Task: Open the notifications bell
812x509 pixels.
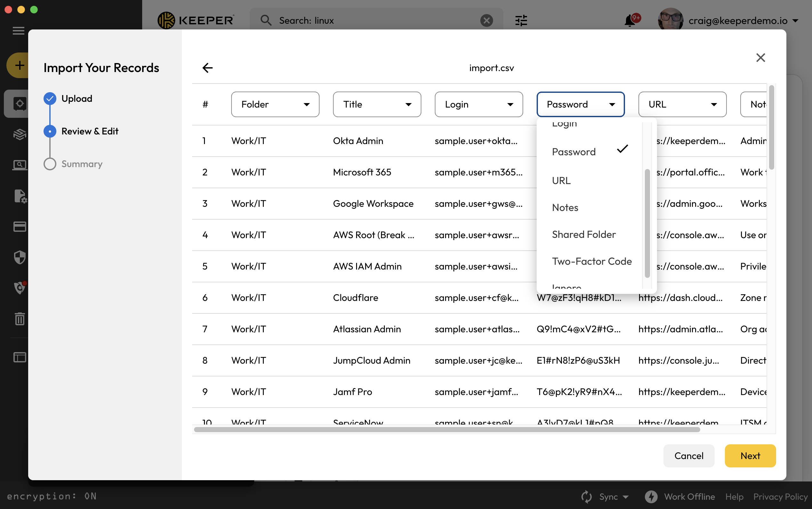Action: [629, 20]
